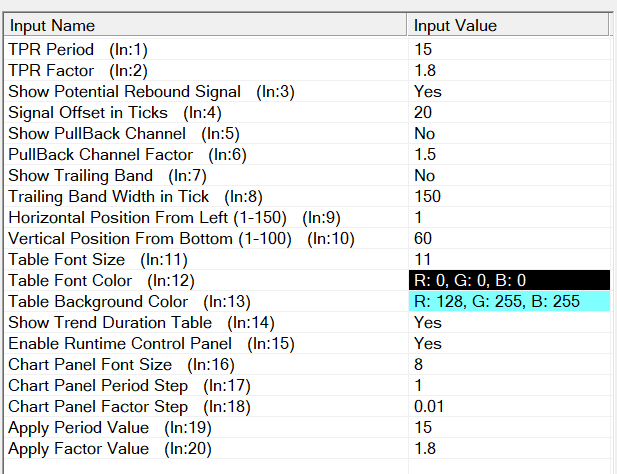
Task: Edit Chart Panel Font Size value 8
Action: 509,364
